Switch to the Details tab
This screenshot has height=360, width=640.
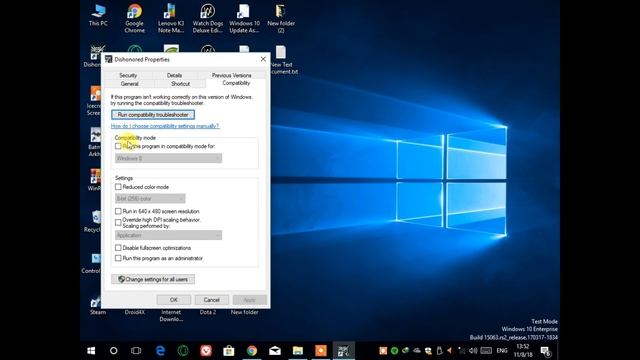[x=174, y=75]
